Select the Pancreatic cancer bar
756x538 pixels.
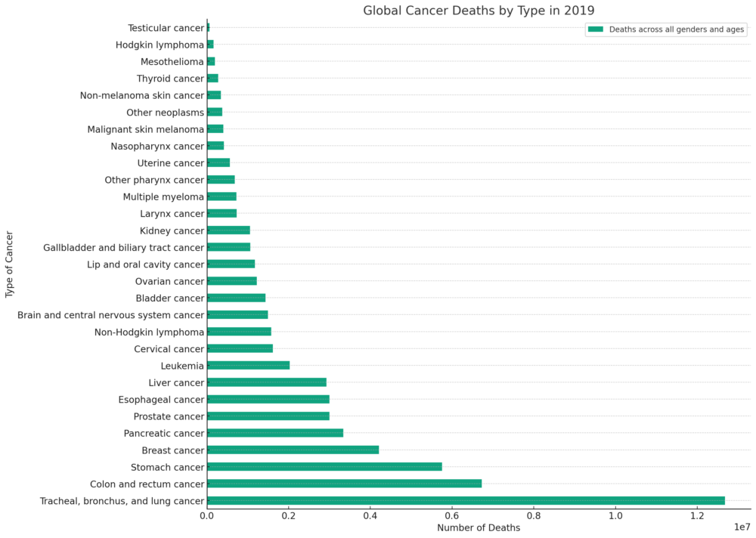(275, 433)
